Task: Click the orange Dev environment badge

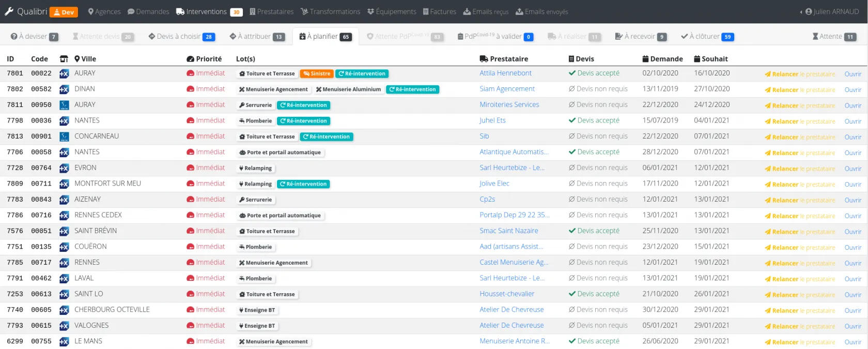Action: pos(64,12)
